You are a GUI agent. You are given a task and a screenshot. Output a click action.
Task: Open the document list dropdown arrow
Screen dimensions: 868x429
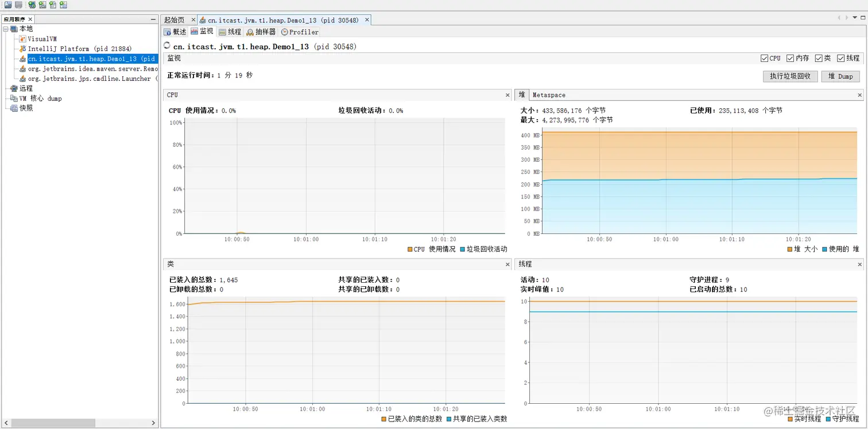pyautogui.click(x=855, y=18)
